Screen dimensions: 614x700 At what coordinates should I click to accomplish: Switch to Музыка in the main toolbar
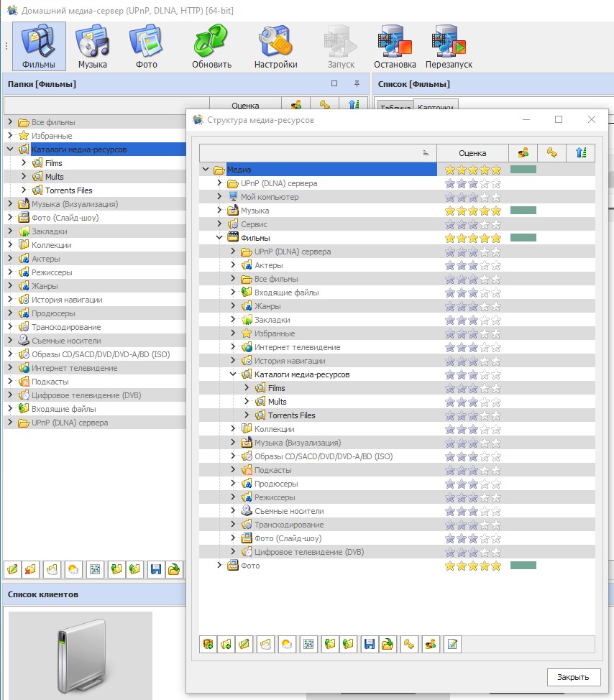click(x=93, y=46)
